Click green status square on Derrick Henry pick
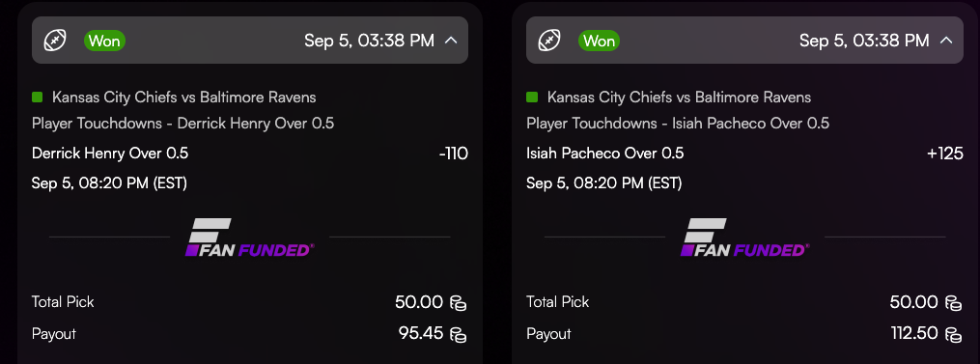980x364 pixels. pyautogui.click(x=37, y=97)
